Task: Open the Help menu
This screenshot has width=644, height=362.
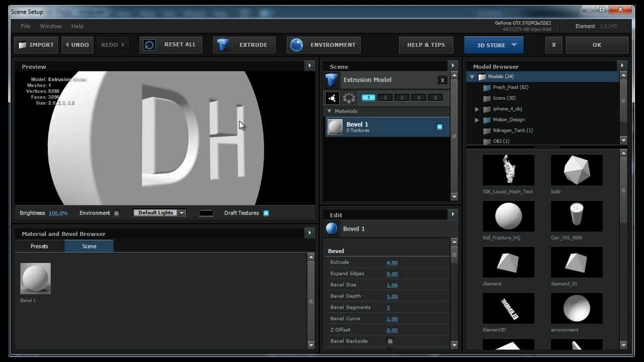Action: coord(77,26)
